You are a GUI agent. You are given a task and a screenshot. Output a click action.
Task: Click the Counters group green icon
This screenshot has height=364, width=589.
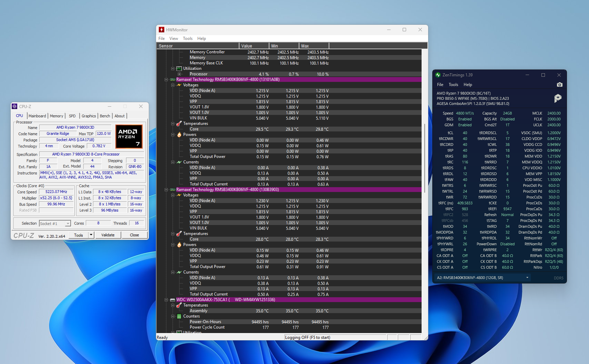coord(179,316)
